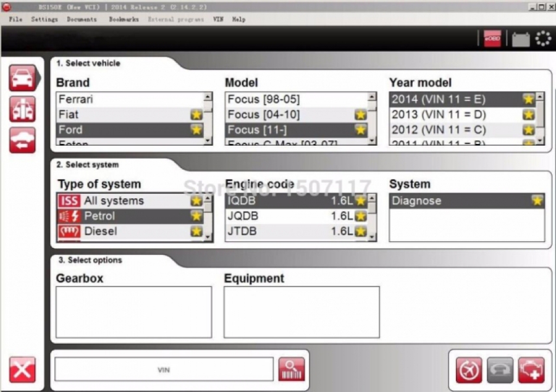The width and height of the screenshot is (556, 392).
Task: Toggle the star for 2013 year model
Action: click(x=528, y=114)
